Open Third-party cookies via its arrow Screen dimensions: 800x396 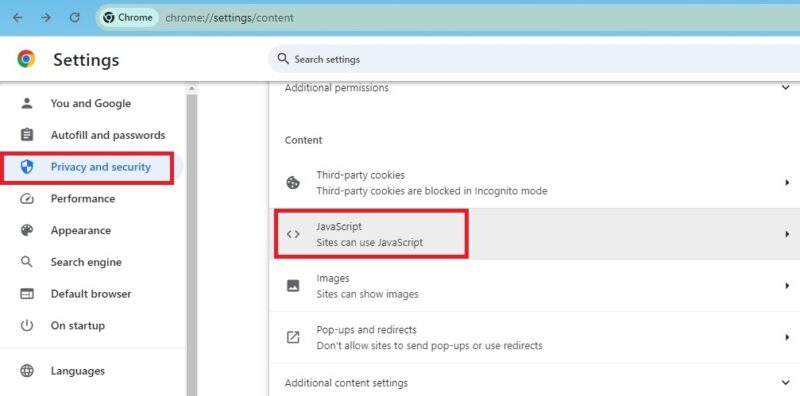click(787, 182)
